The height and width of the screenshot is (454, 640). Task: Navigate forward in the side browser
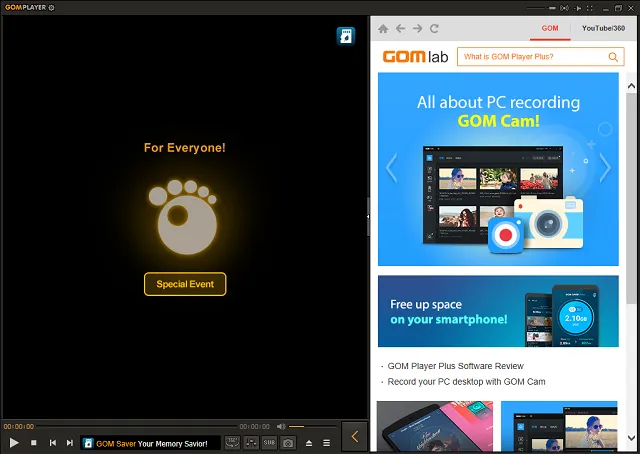click(417, 29)
